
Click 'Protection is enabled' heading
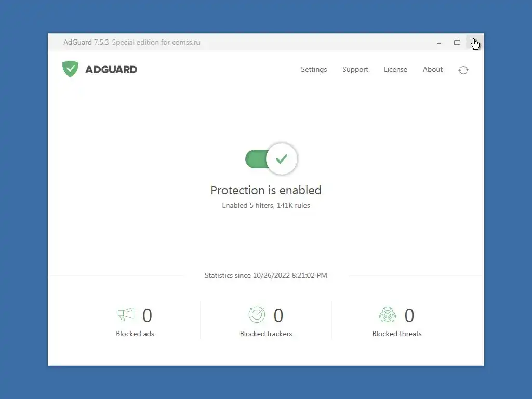tap(265, 190)
